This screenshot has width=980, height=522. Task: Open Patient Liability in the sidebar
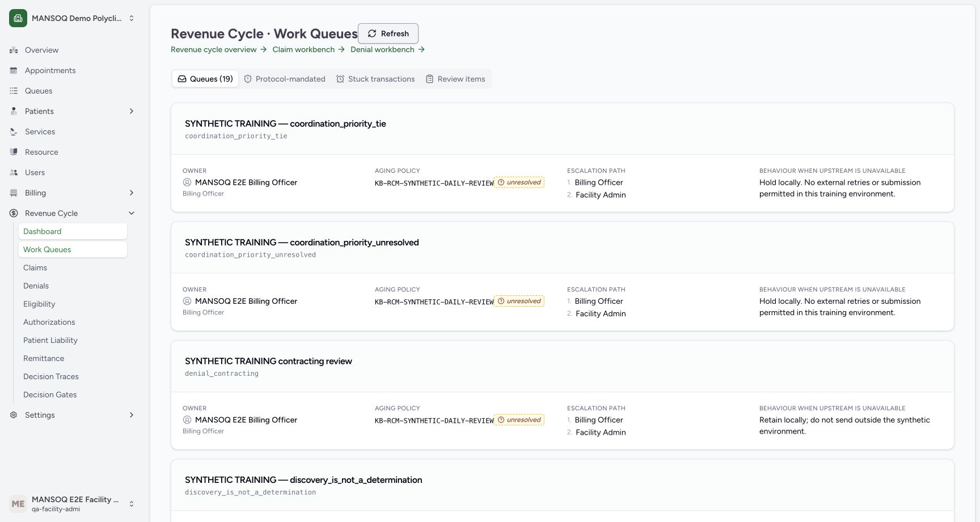click(73, 340)
